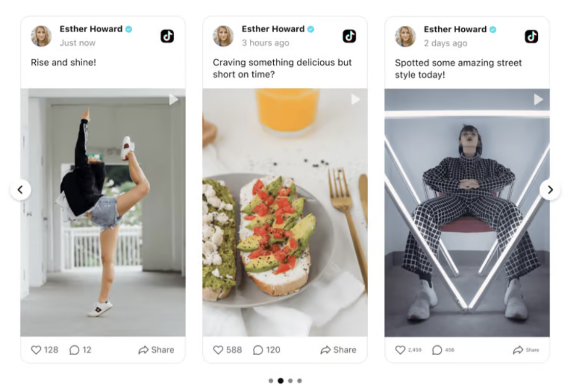Go to previous slide with left chevron

pos(20,190)
